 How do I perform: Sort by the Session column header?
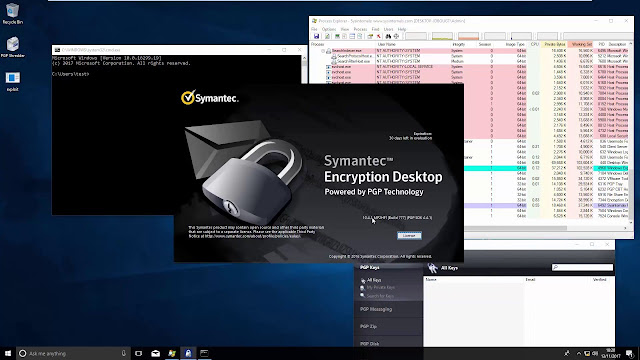pyautogui.click(x=485, y=44)
